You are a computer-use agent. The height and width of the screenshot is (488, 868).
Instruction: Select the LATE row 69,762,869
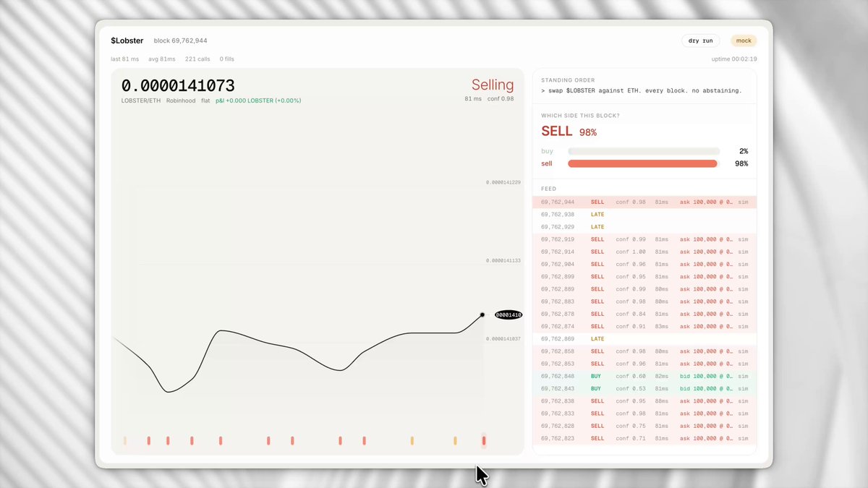[x=644, y=339]
